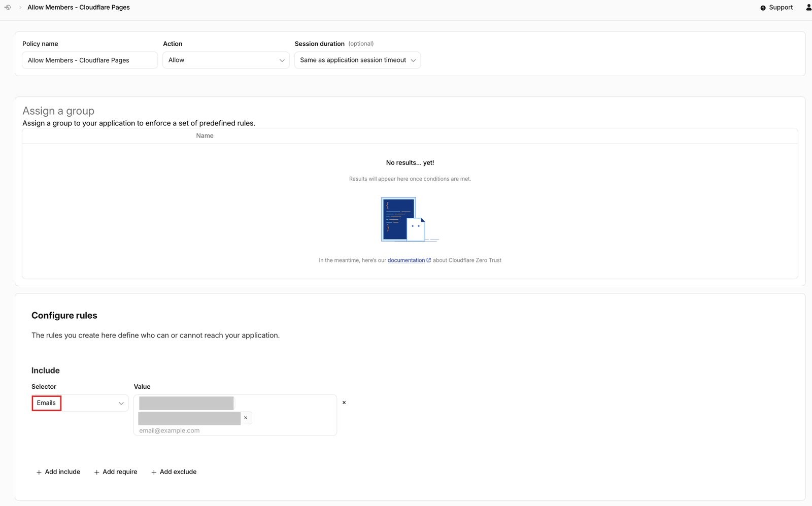Click the Allow Members breadcrumb title
This screenshot has width=812, height=506.
click(x=79, y=7)
